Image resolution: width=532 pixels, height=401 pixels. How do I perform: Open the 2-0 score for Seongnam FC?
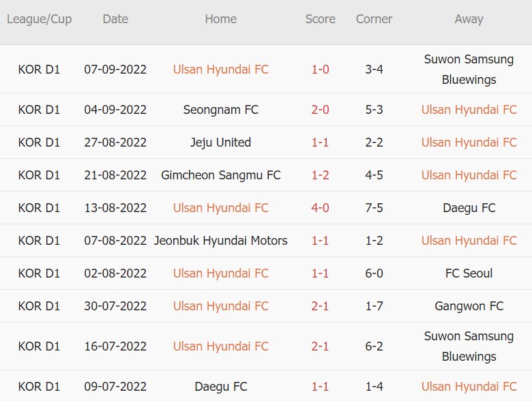point(320,109)
